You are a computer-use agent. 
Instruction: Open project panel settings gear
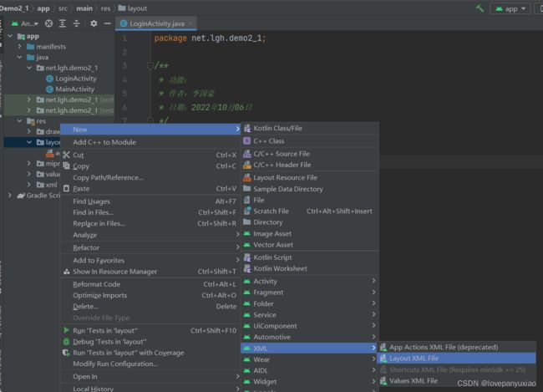pyautogui.click(x=94, y=23)
